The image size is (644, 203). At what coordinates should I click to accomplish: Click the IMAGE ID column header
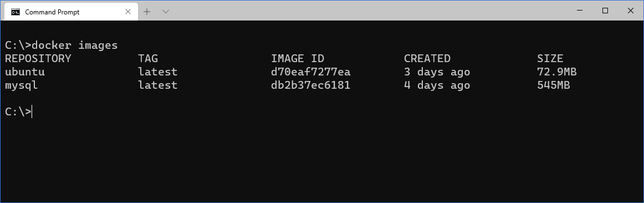pyautogui.click(x=298, y=58)
